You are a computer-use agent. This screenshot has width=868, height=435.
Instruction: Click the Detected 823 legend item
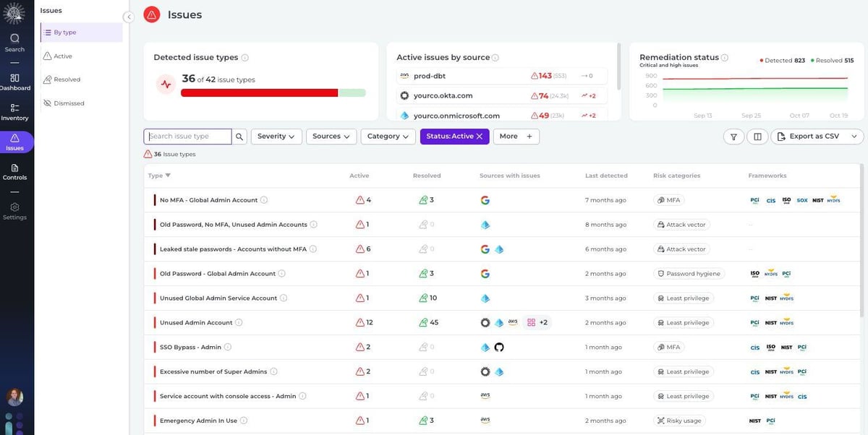782,61
